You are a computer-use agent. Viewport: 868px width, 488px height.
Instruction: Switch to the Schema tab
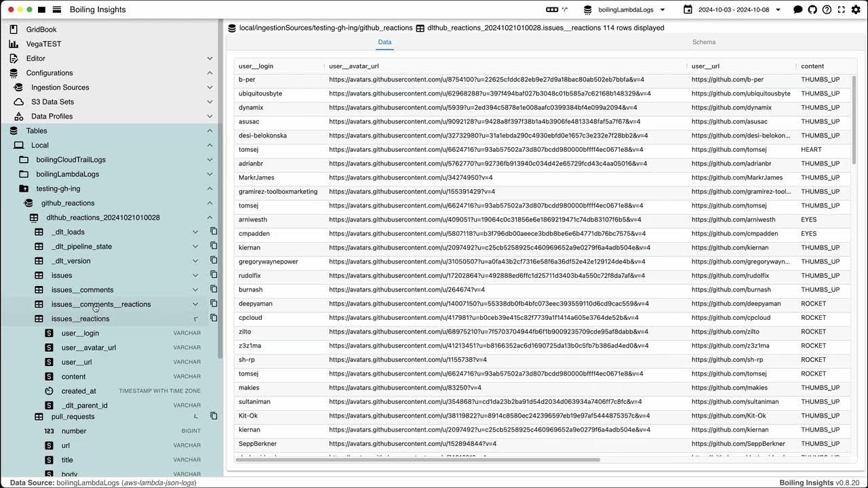703,42
